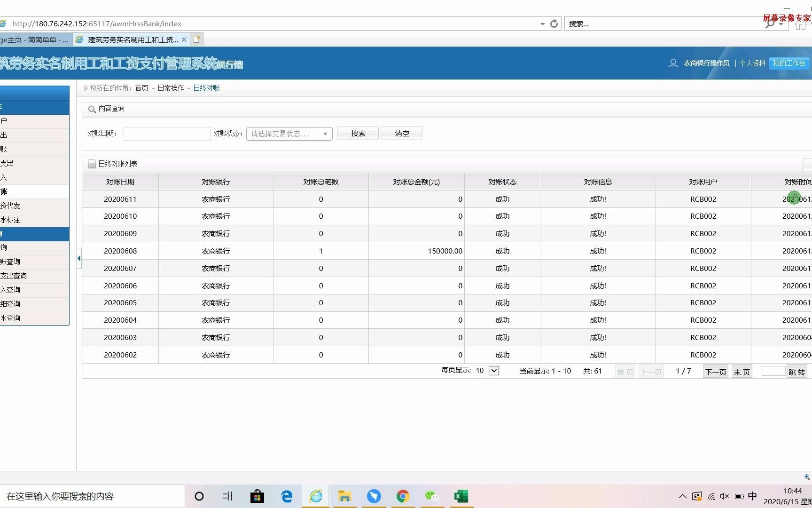Open Cortana circle icon in taskbar
The height and width of the screenshot is (508, 812).
199,496
